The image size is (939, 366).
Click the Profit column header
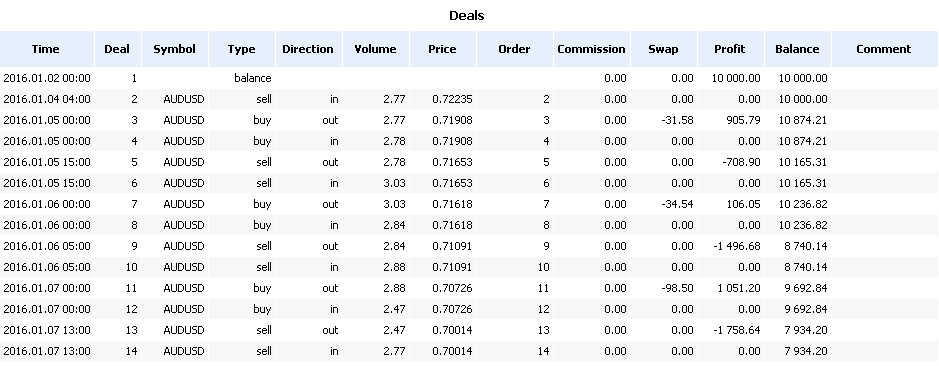click(x=730, y=49)
